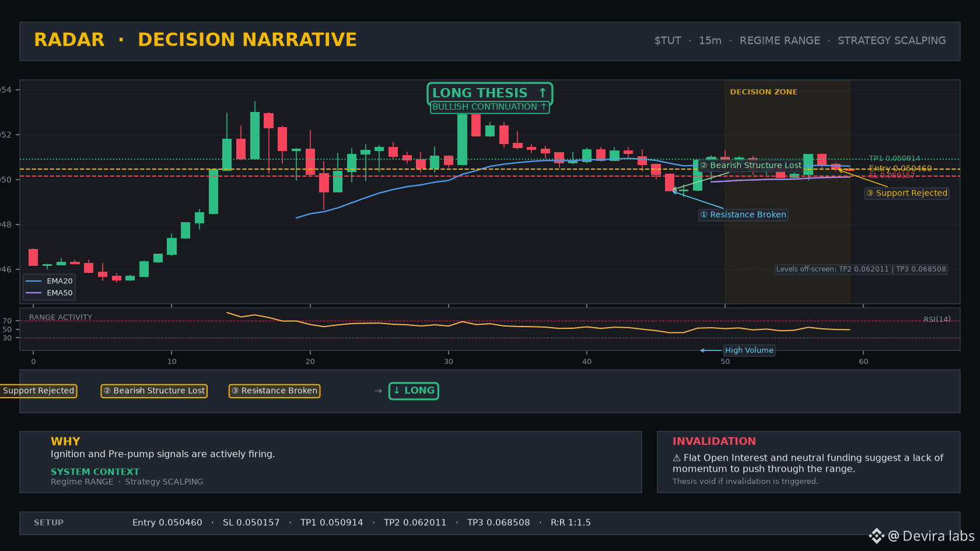The width and height of the screenshot is (980, 551).
Task: Click TP2 0.062011 in the SETUP bar
Action: tap(415, 523)
